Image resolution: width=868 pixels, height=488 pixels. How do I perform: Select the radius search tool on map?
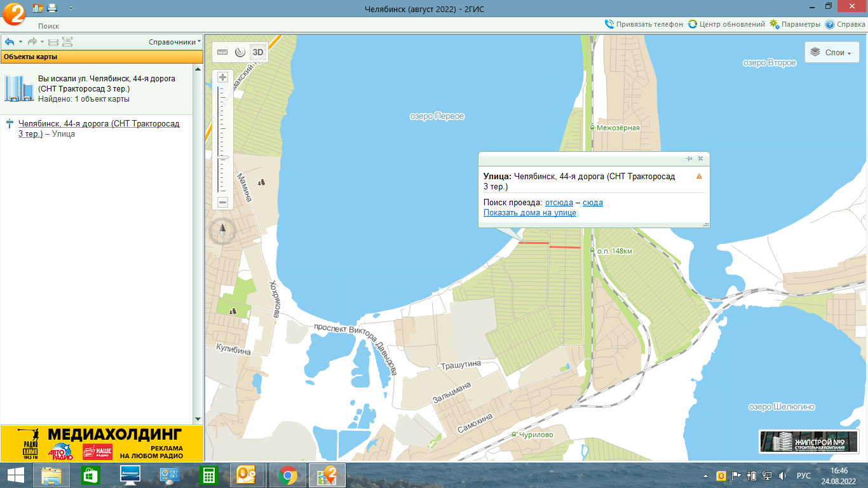tap(240, 52)
